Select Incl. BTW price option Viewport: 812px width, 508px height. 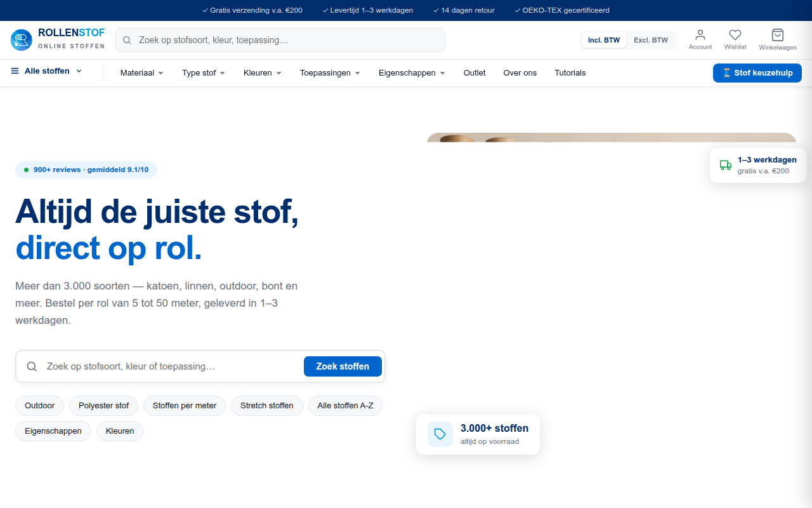click(x=604, y=40)
